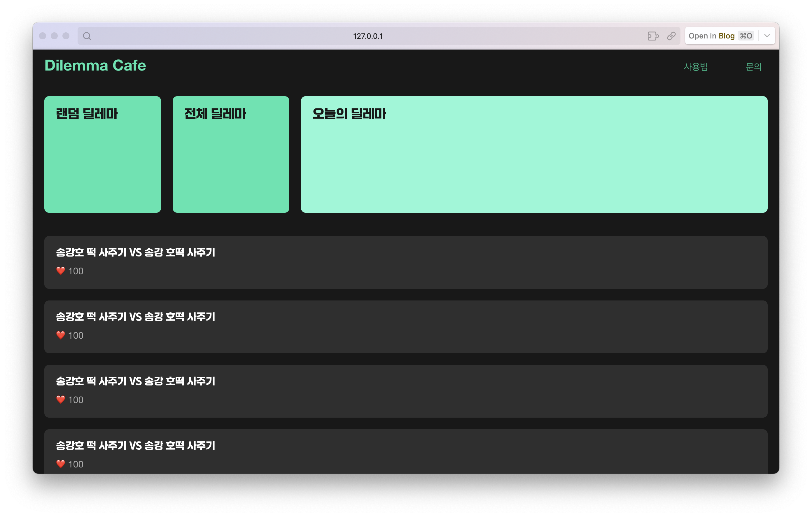
Task: Open the 사용법 navigation link
Action: point(695,67)
